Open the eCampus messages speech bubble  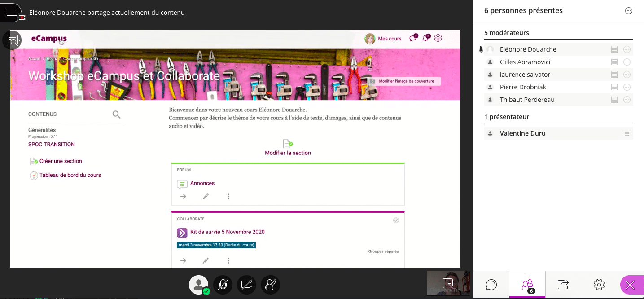pos(413,38)
